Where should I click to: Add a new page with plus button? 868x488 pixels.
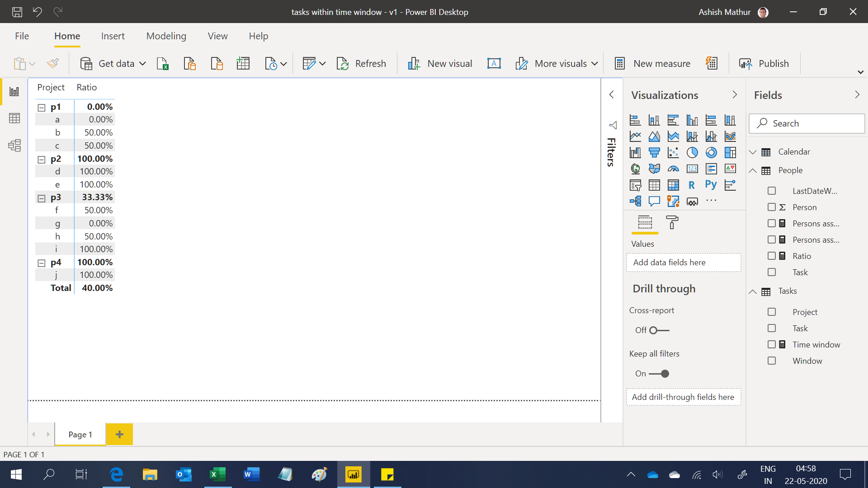(x=119, y=434)
